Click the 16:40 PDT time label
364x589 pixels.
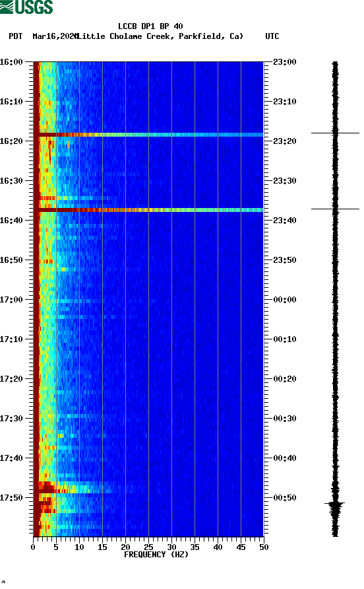11,221
